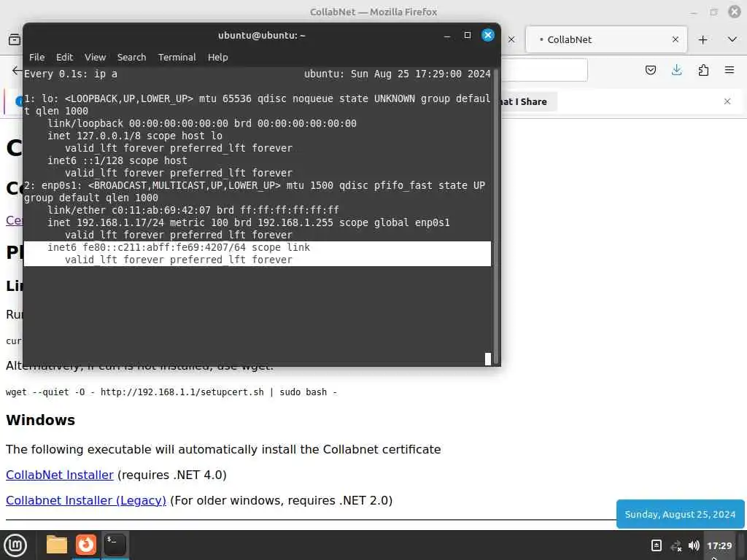
Task: Click the Firefox address bar field
Action: pyautogui.click(x=544, y=71)
